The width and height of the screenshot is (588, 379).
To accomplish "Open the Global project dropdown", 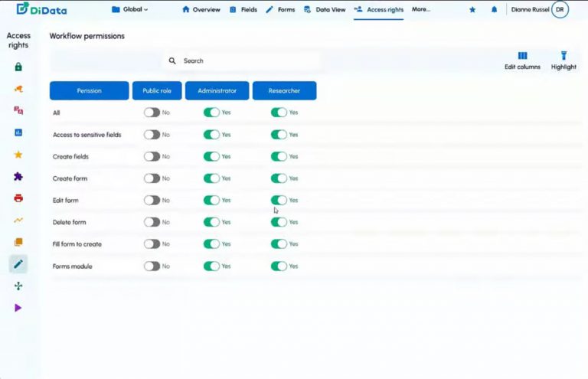I will pos(130,10).
